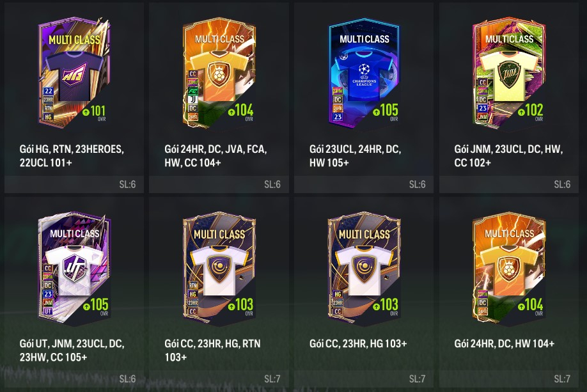This screenshot has height=392, width=587.
Task: Click the RTN badge on the first 103 card
Action: [193, 285]
